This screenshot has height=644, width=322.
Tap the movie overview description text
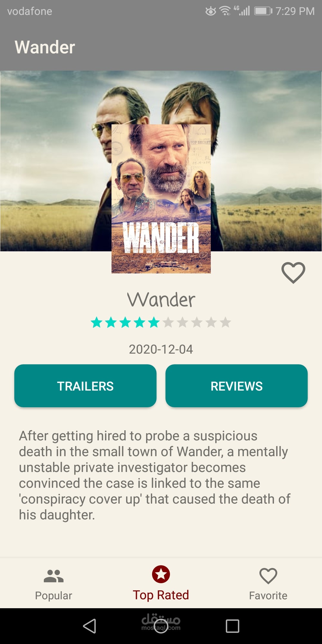(154, 475)
